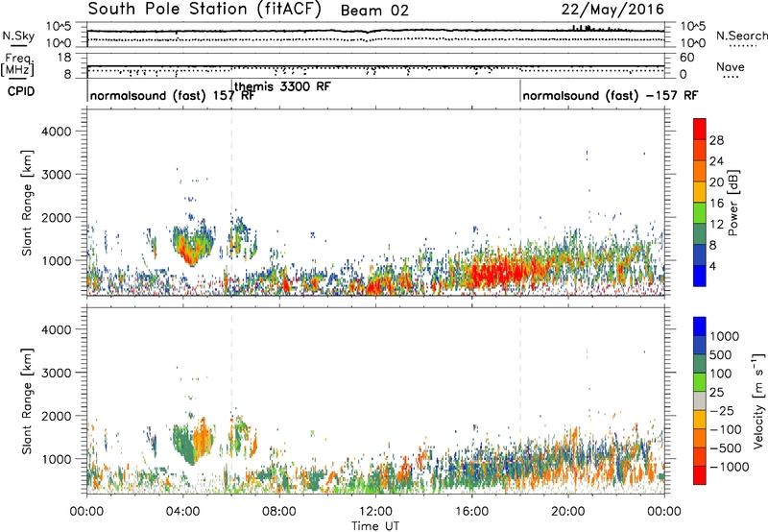768x532 pixels.
Task: Click the gray segment of velocity colorbar
Action: (700, 401)
